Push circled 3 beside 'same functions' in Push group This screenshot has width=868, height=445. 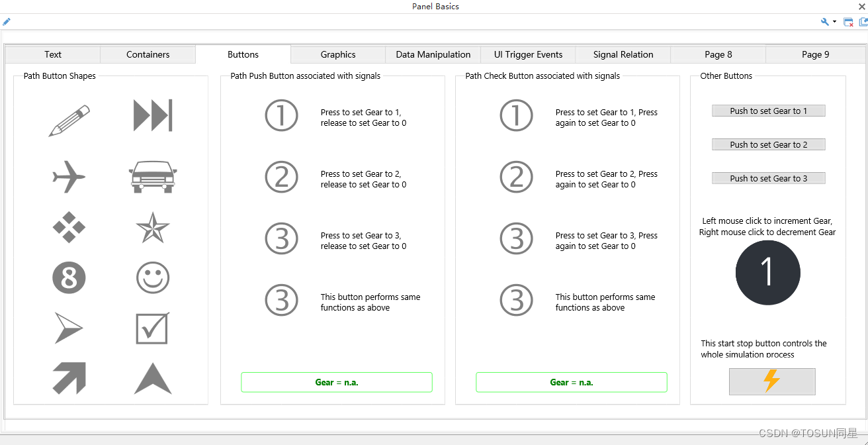[282, 301]
